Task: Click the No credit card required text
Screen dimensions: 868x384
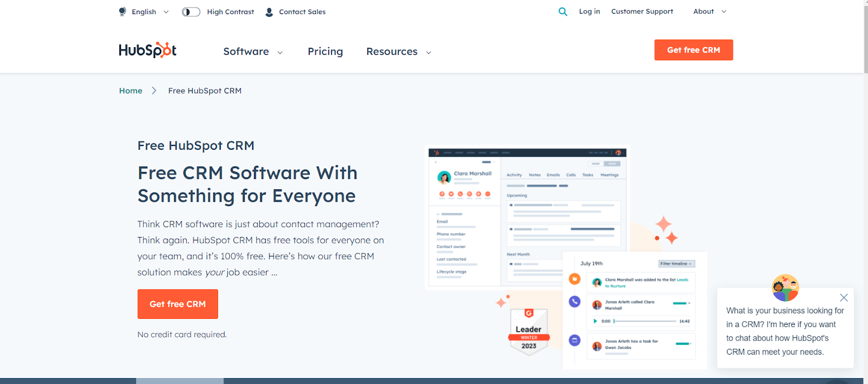Action: [182, 335]
